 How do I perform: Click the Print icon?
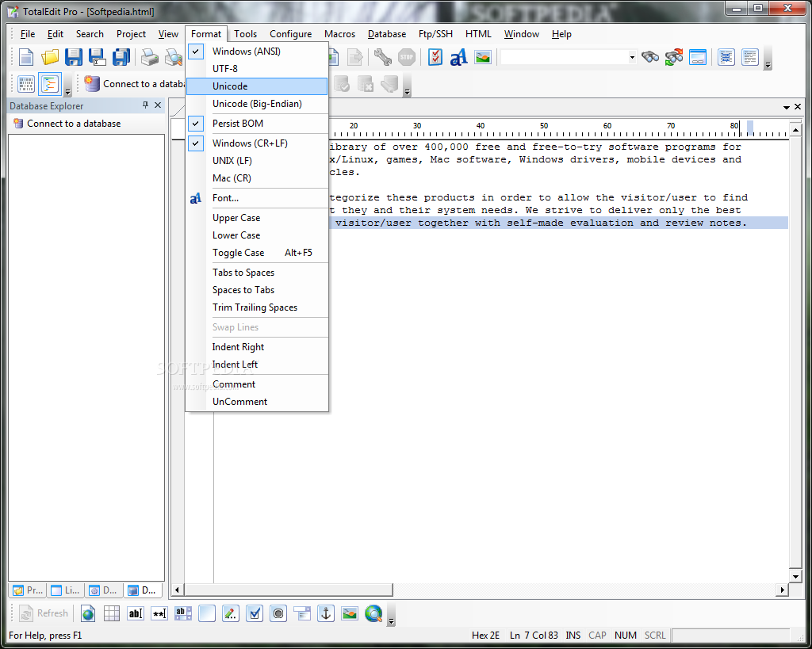coord(150,57)
